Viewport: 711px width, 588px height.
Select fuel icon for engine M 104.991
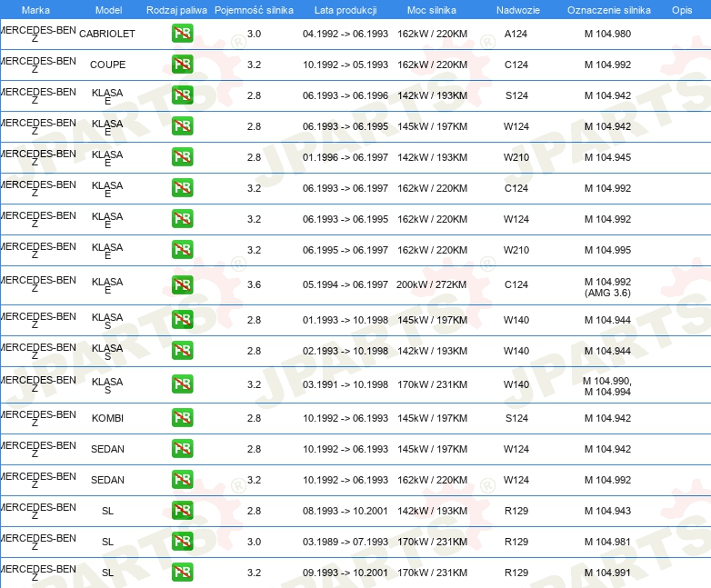pos(182,573)
